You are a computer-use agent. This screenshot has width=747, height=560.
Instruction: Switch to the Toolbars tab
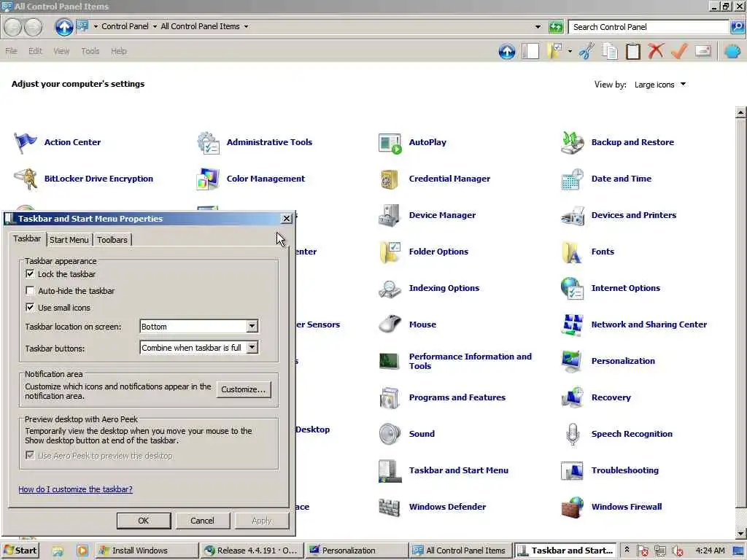(x=112, y=239)
